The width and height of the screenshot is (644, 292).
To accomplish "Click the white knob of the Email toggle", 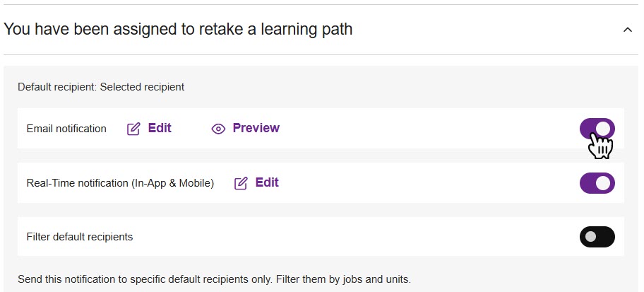I will [604, 129].
